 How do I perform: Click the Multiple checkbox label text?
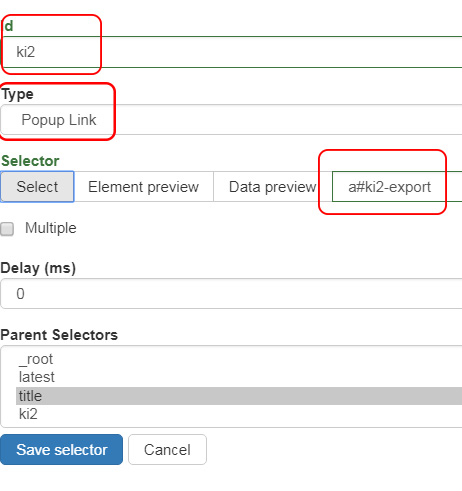pos(51,228)
